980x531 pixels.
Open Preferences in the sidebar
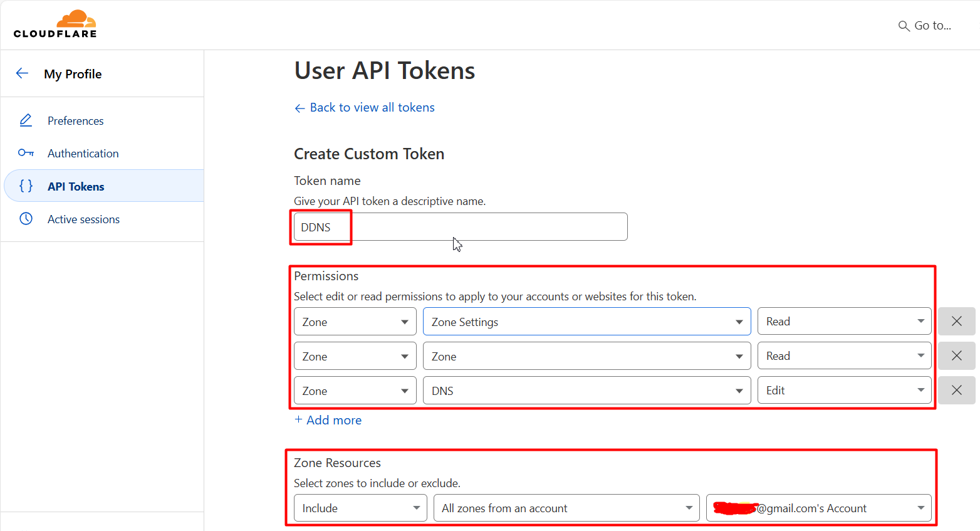click(x=75, y=121)
